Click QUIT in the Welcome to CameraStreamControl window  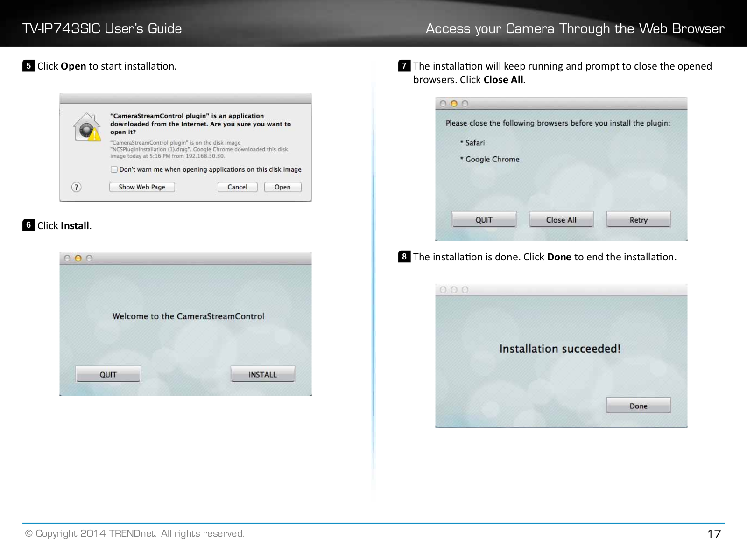pos(108,374)
